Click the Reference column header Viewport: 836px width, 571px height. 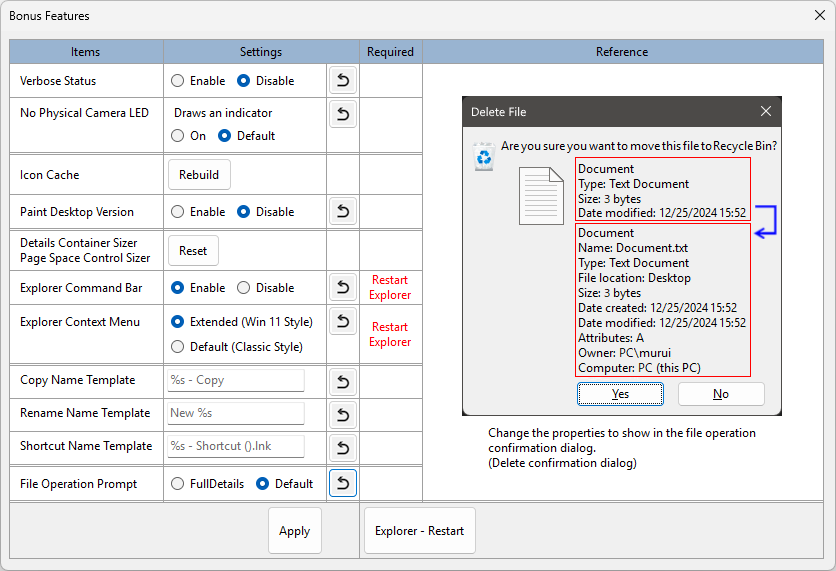(623, 52)
